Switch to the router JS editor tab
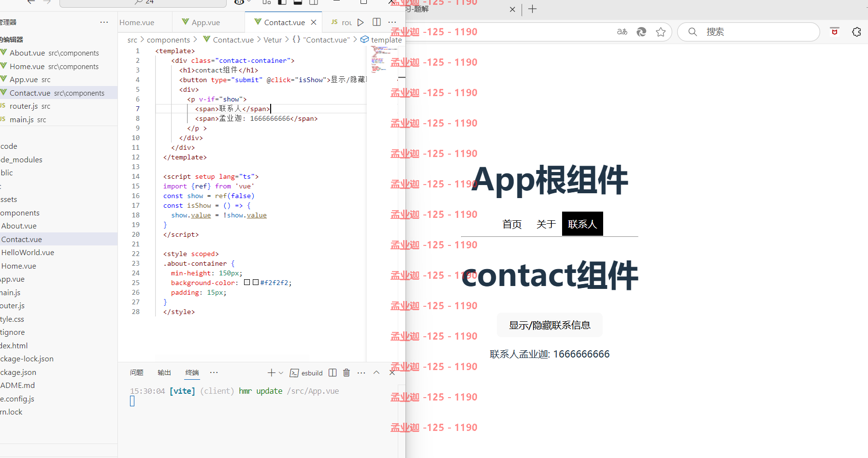868x458 pixels. pyautogui.click(x=342, y=22)
